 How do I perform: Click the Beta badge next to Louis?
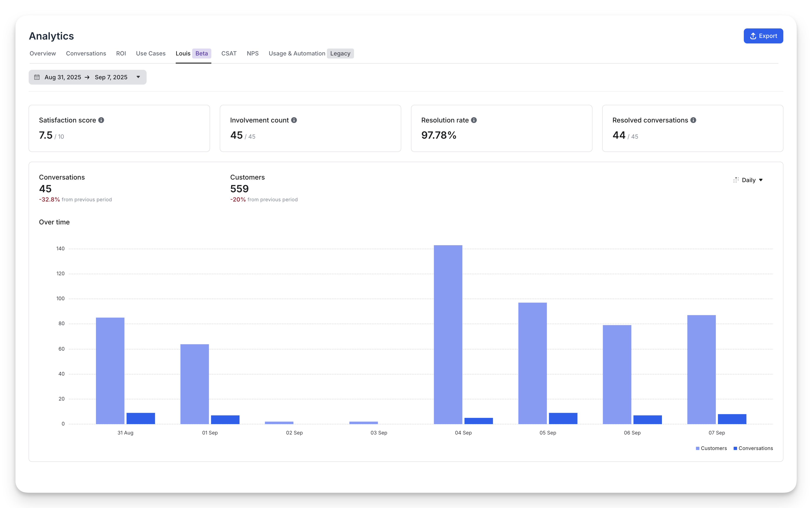[x=202, y=53]
